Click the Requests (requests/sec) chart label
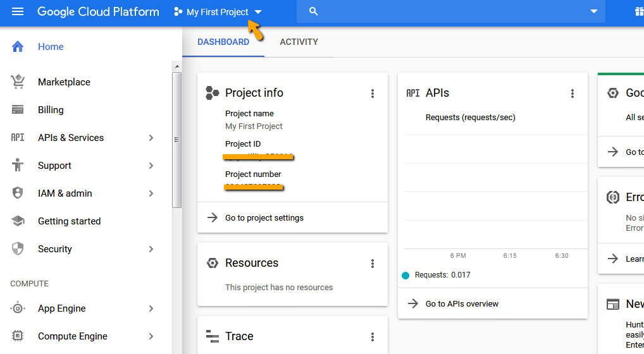The width and height of the screenshot is (644, 354). [x=470, y=118]
